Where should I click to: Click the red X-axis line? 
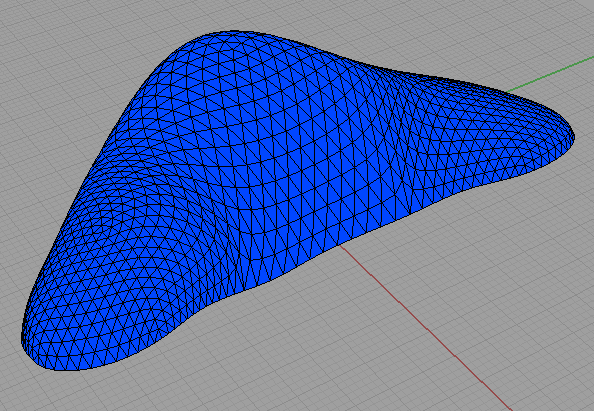click(426, 328)
